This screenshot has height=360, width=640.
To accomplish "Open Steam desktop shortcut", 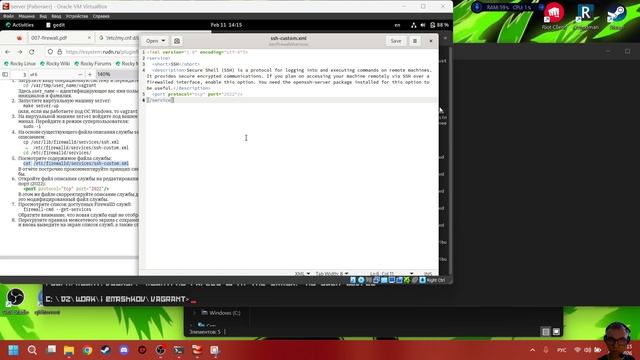I will pos(616,16).
